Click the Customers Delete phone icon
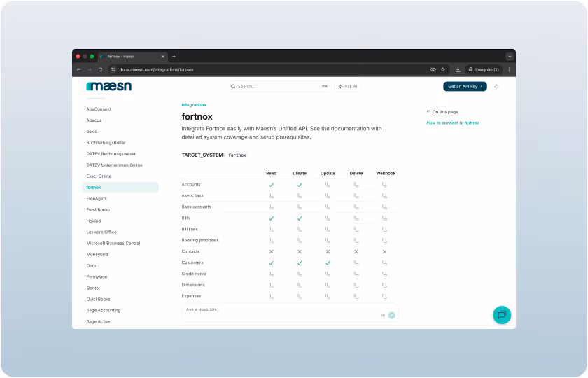This screenshot has height=378, width=588. click(x=356, y=263)
